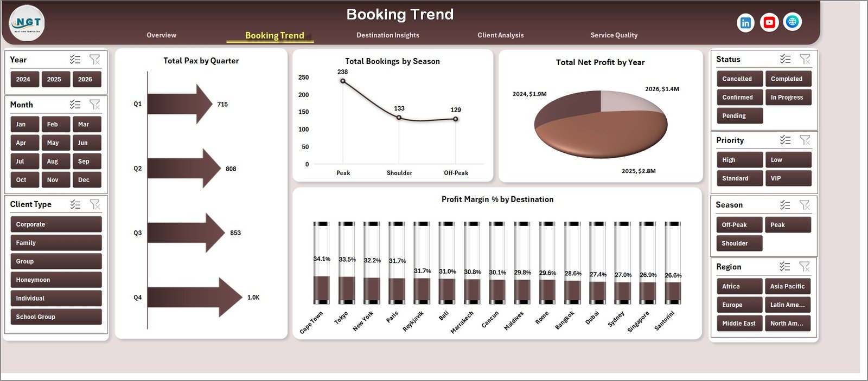This screenshot has width=868, height=381.
Task: Select the Sep month slicer button
Action: (x=87, y=161)
